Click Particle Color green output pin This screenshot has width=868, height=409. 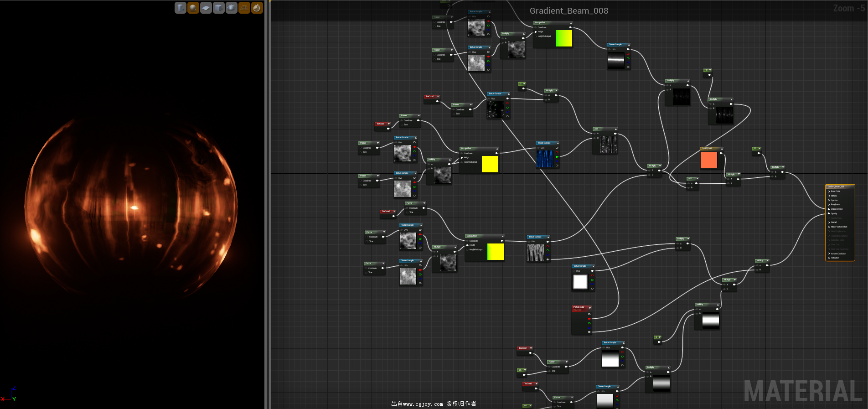pyautogui.click(x=589, y=323)
